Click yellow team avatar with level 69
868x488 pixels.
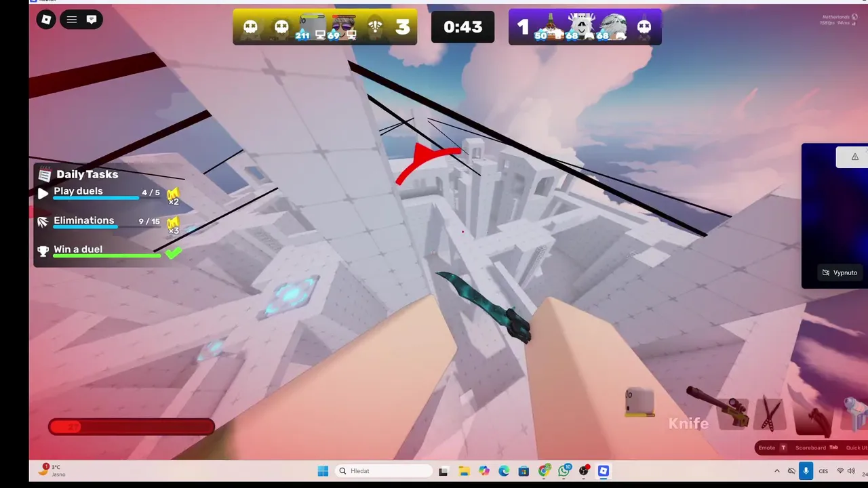343,27
